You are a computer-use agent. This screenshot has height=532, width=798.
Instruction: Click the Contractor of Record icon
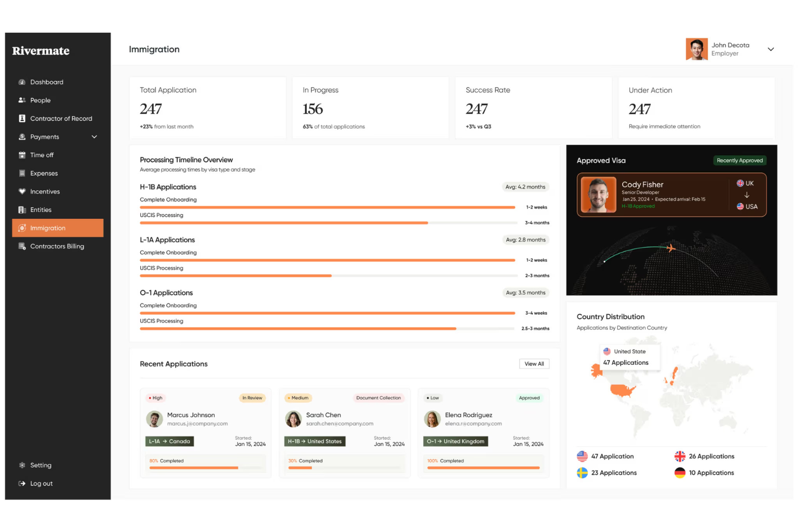(22, 118)
